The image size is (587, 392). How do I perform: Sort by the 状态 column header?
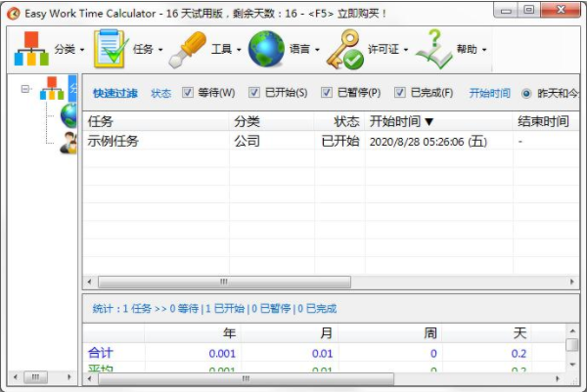click(339, 121)
